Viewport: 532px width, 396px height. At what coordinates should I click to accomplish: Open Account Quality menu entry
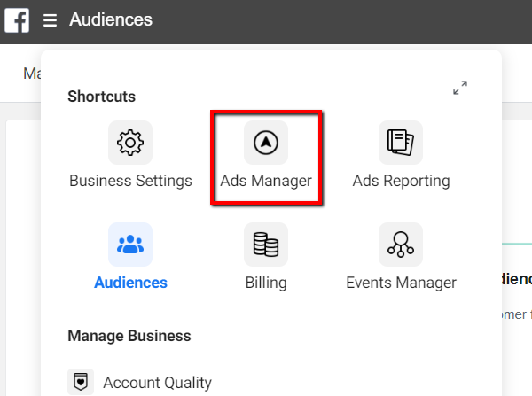click(x=139, y=382)
